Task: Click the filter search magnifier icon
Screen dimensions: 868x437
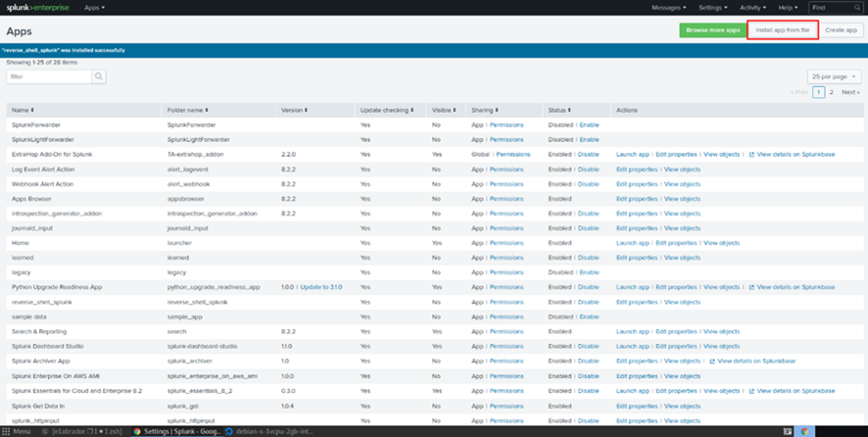Action: (x=99, y=76)
